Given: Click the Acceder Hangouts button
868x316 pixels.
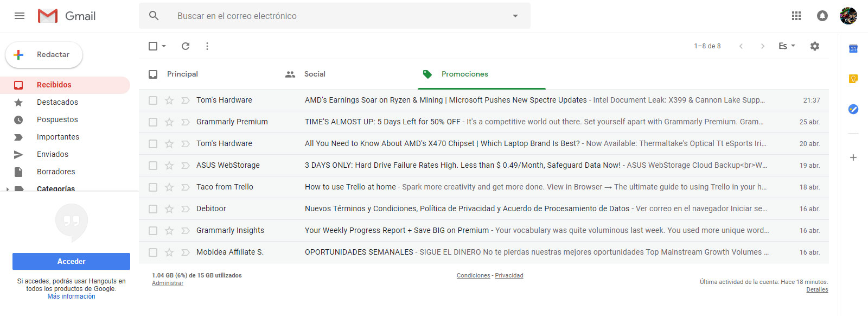Looking at the screenshot, I should (71, 261).
